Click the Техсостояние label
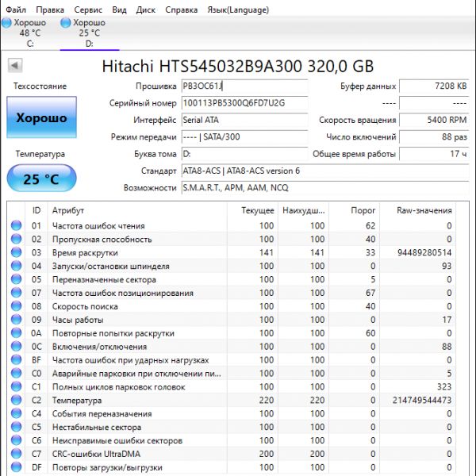The height and width of the screenshot is (476, 476). 40,86
